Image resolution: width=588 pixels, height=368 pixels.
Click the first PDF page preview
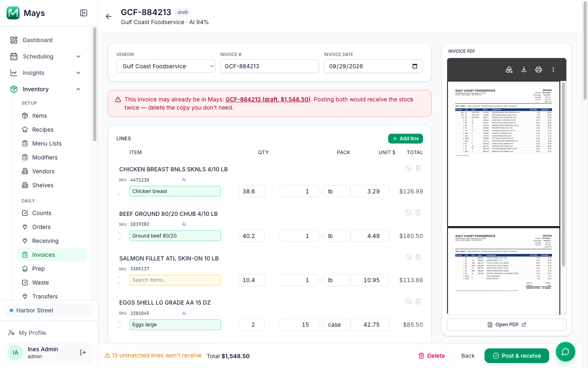tap(503, 154)
